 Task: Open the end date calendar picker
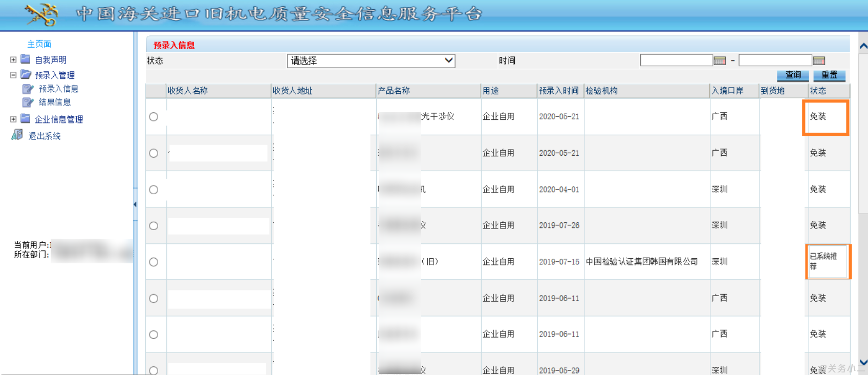pyautogui.click(x=819, y=61)
